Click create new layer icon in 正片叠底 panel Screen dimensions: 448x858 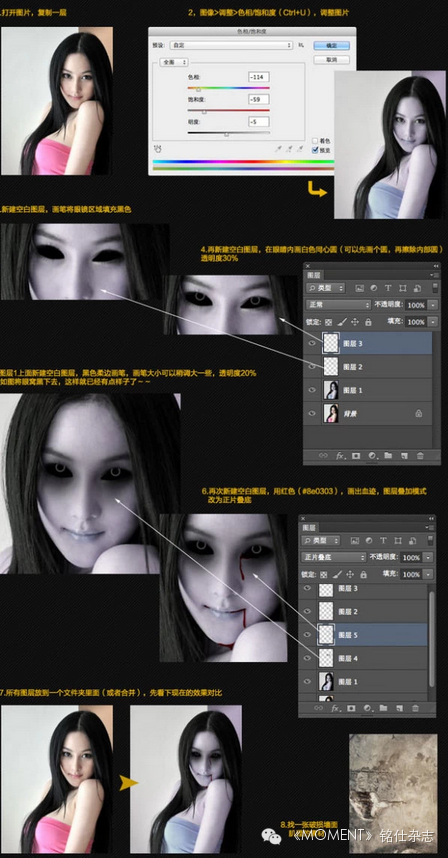pos(399,708)
